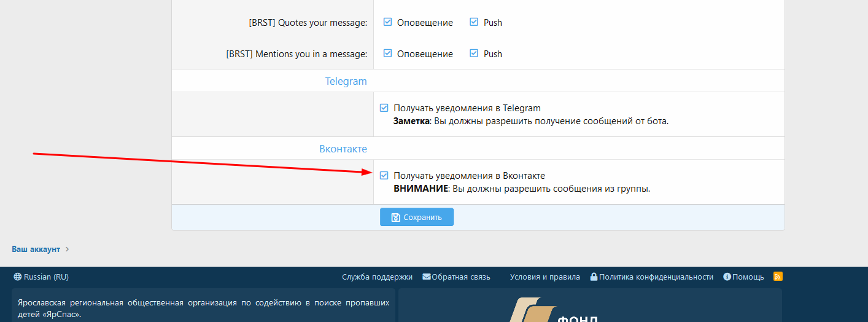
Task: Click the note 'Вы должны разрешить получение сообщений от бота'
Action: [x=551, y=121]
